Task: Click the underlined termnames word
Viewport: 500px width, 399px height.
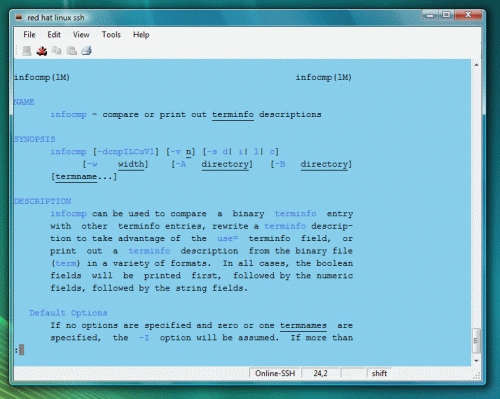Action: coord(303,325)
